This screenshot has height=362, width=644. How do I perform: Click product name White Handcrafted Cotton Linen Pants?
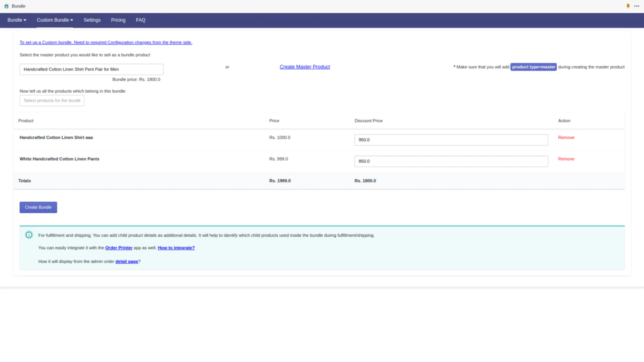[59, 159]
